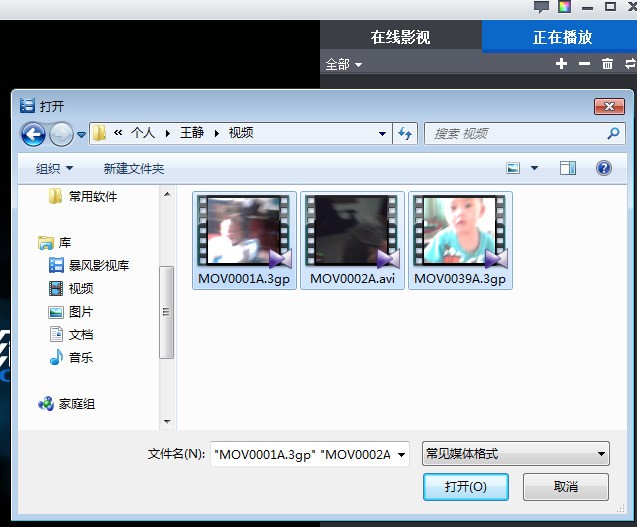Expand the 文件名 combo box arrow
Screen dimensions: 637x527
click(x=401, y=455)
